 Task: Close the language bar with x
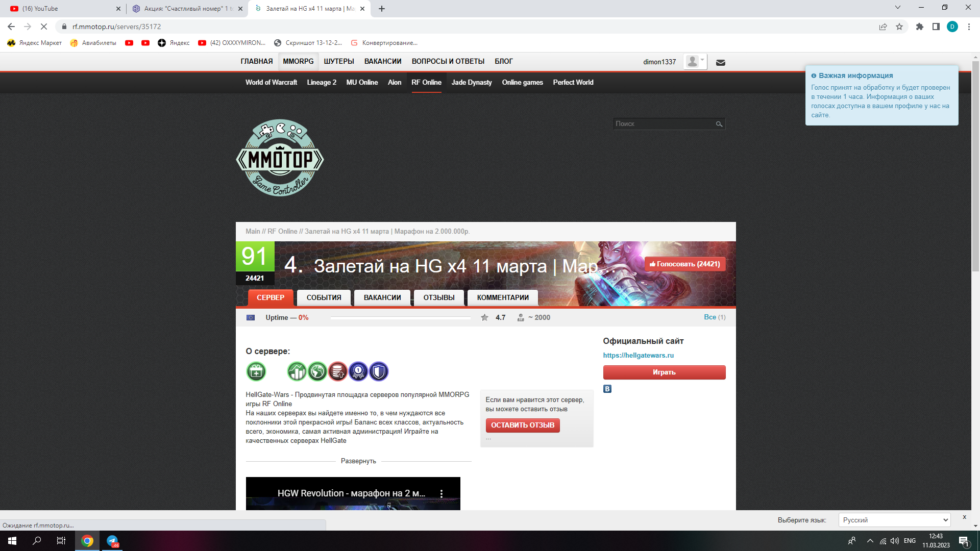[964, 517]
